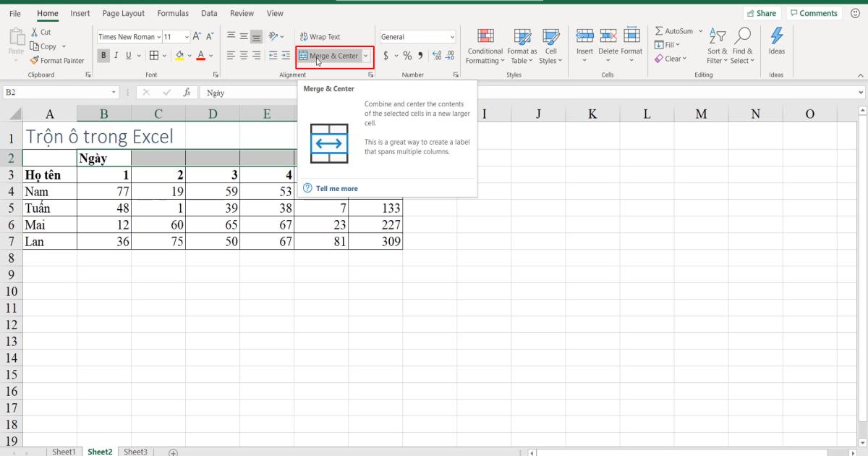Screen dimensions: 868x456
Task: Select the Format Painter tool
Action: tap(58, 60)
